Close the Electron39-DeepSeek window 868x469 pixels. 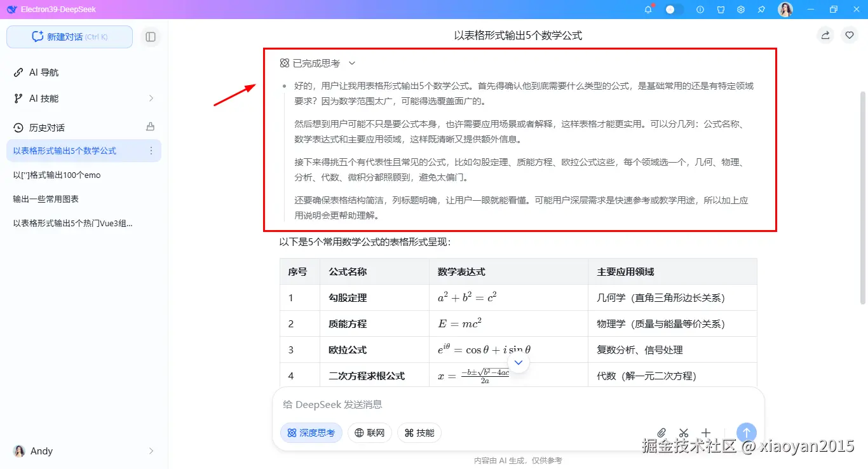855,10
